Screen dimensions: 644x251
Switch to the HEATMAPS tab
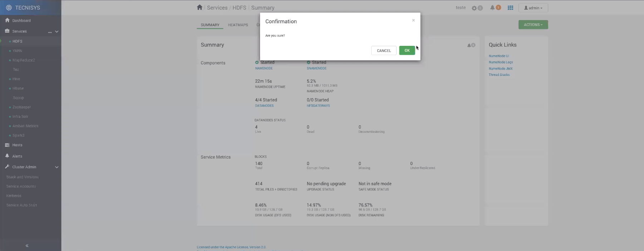click(238, 25)
